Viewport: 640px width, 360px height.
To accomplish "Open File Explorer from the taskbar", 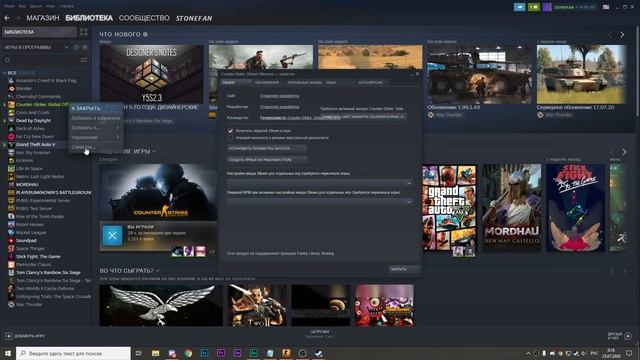I will point(156,353).
